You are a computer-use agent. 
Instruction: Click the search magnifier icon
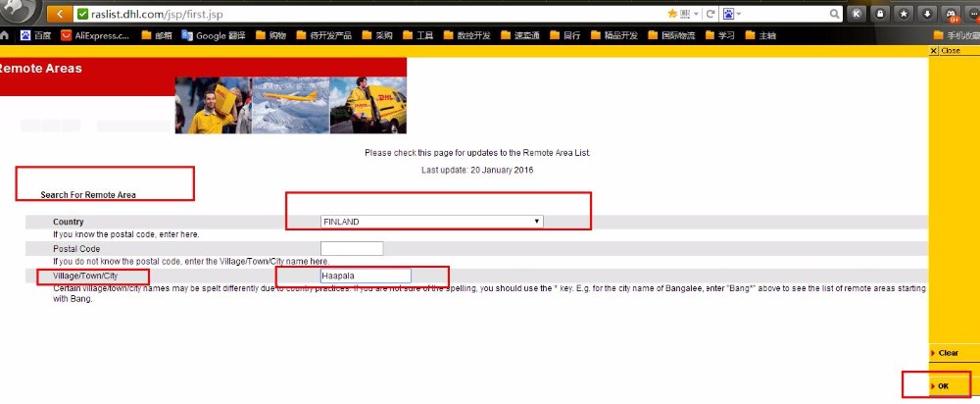pos(835,14)
